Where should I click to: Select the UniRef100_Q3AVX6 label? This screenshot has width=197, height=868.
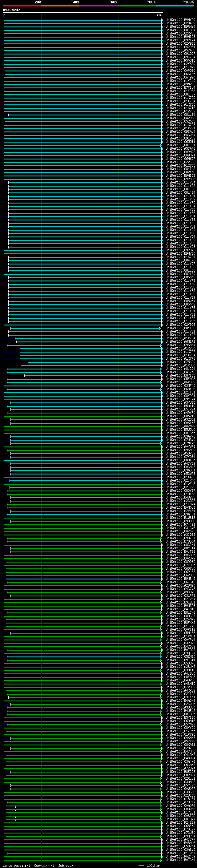[180, 436]
